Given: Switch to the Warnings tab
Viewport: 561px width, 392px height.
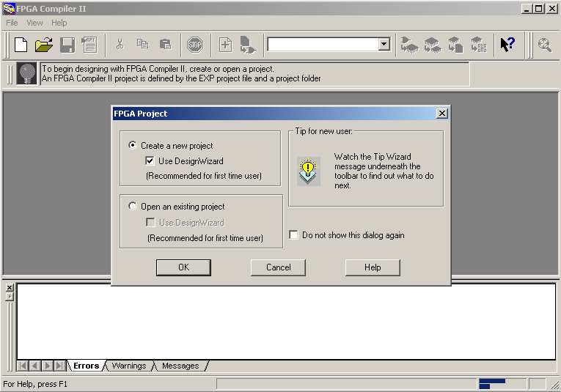Looking at the screenshot, I should [129, 366].
